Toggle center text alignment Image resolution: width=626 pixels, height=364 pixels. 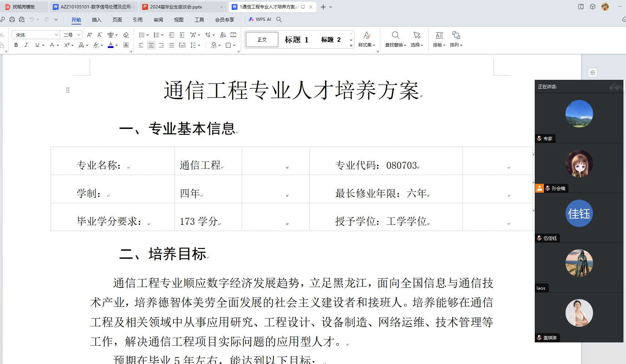[151, 45]
